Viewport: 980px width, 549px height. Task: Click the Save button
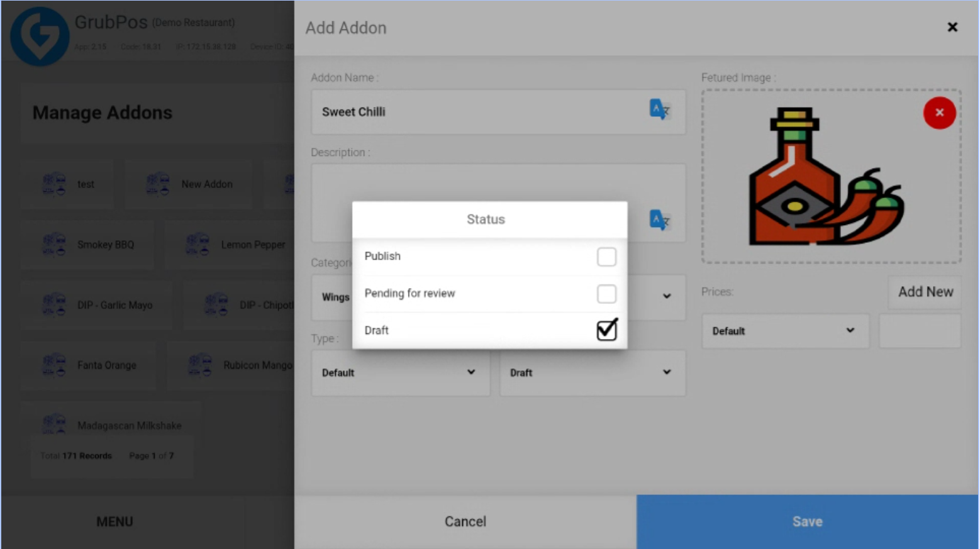click(808, 521)
